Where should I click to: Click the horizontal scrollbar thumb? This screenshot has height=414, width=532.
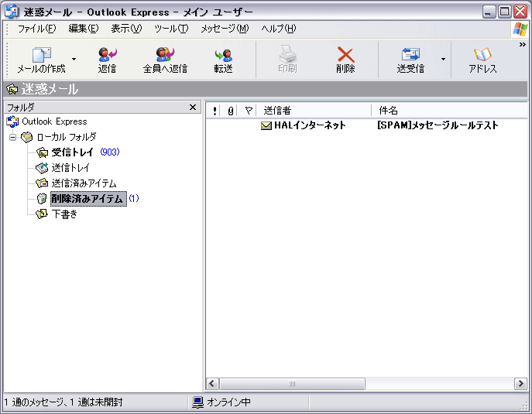click(292, 384)
